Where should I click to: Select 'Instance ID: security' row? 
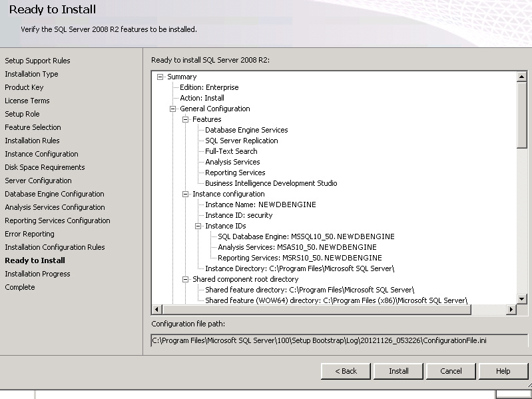tap(239, 215)
